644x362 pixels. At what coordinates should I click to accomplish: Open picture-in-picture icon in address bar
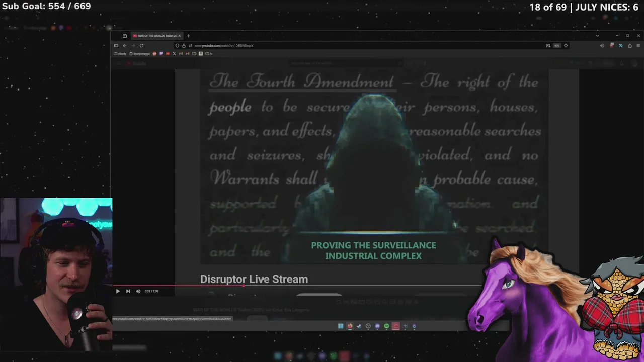[x=548, y=46]
